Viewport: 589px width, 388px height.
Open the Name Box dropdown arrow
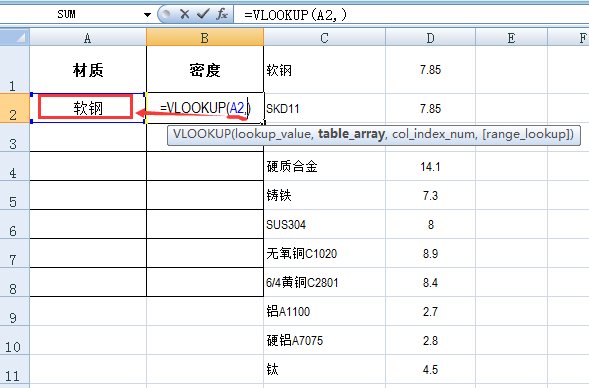pos(147,15)
